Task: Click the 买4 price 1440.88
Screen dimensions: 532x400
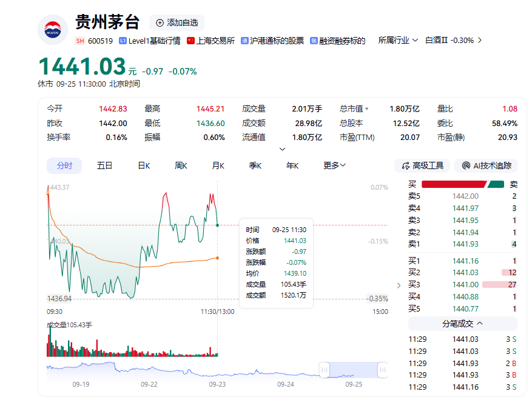Action: point(465,296)
